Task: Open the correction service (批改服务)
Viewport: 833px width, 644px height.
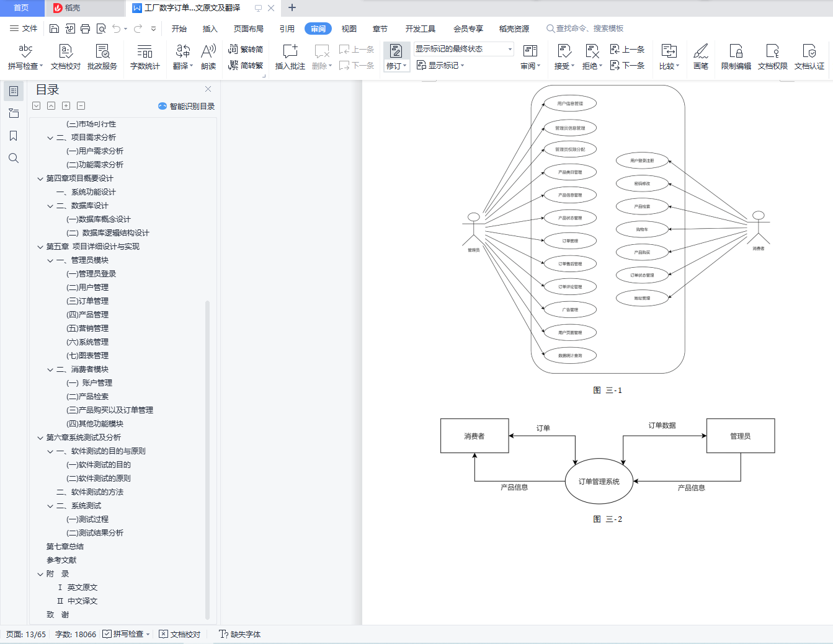Action: click(102, 56)
